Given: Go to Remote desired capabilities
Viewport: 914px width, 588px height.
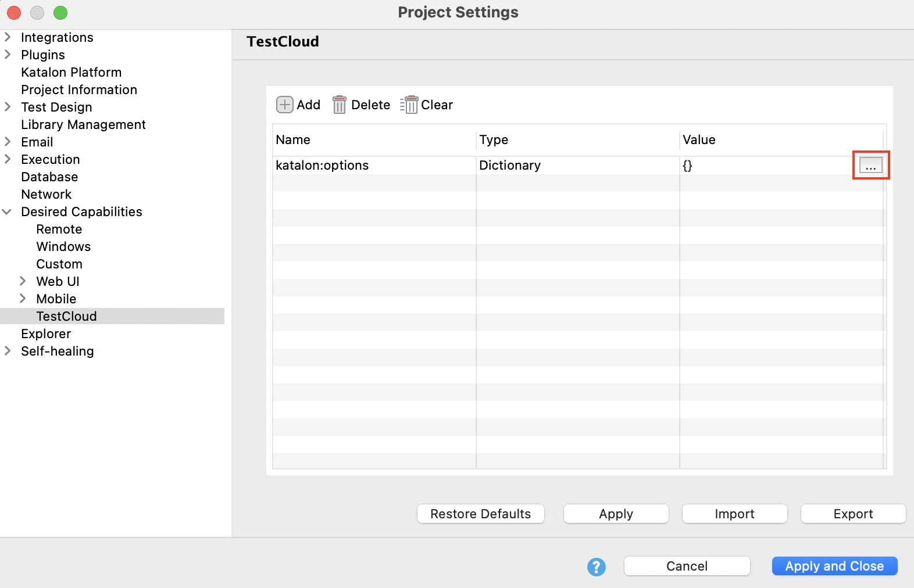Looking at the screenshot, I should tap(59, 230).
